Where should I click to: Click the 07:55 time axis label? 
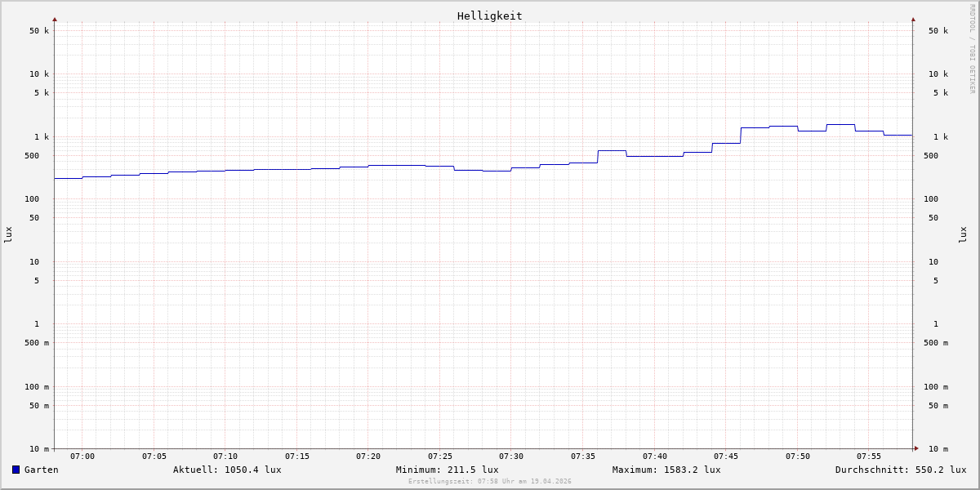click(x=869, y=457)
